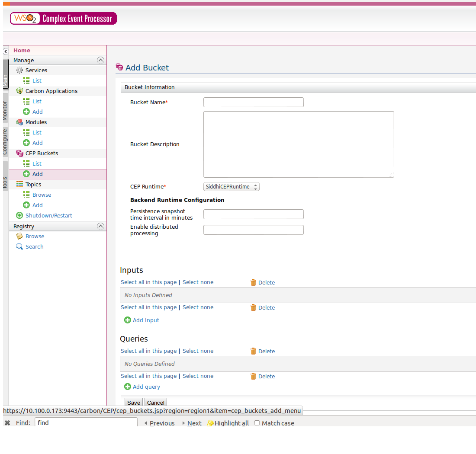Click the Add Bucket title icon
Screen dimensions: 476x454
tap(119, 67)
